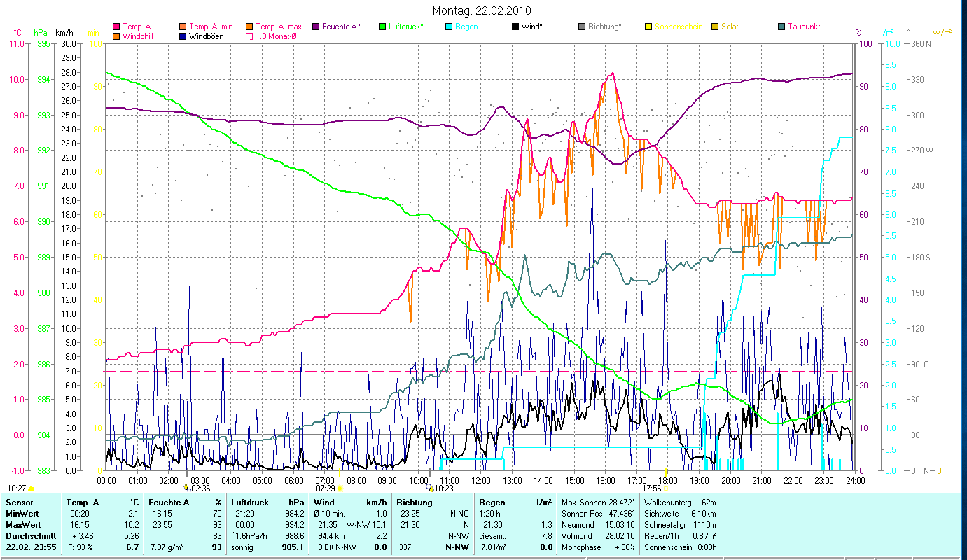
Task: Click the 'W-NW 10.1' wind maximum
Action: pyautogui.click(x=367, y=524)
